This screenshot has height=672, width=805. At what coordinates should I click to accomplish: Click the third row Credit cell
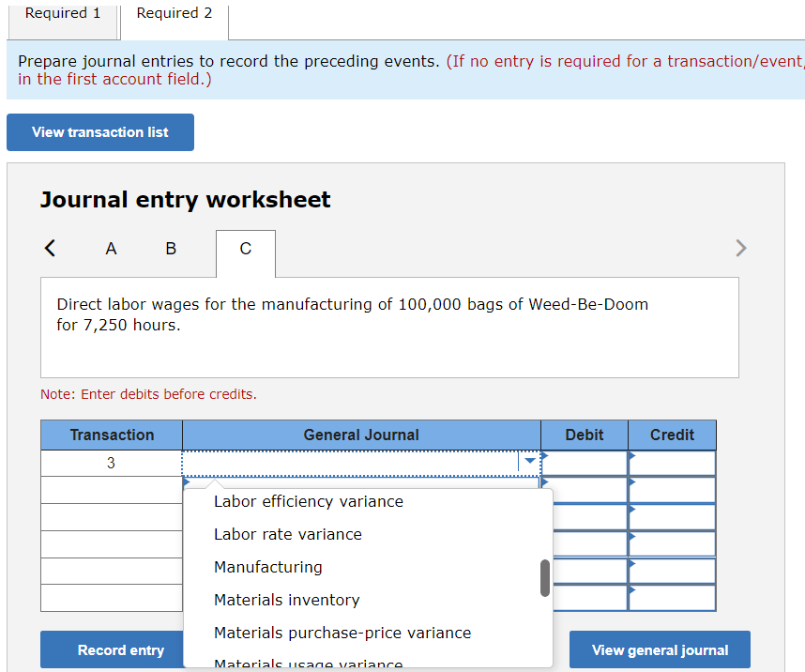click(x=672, y=517)
